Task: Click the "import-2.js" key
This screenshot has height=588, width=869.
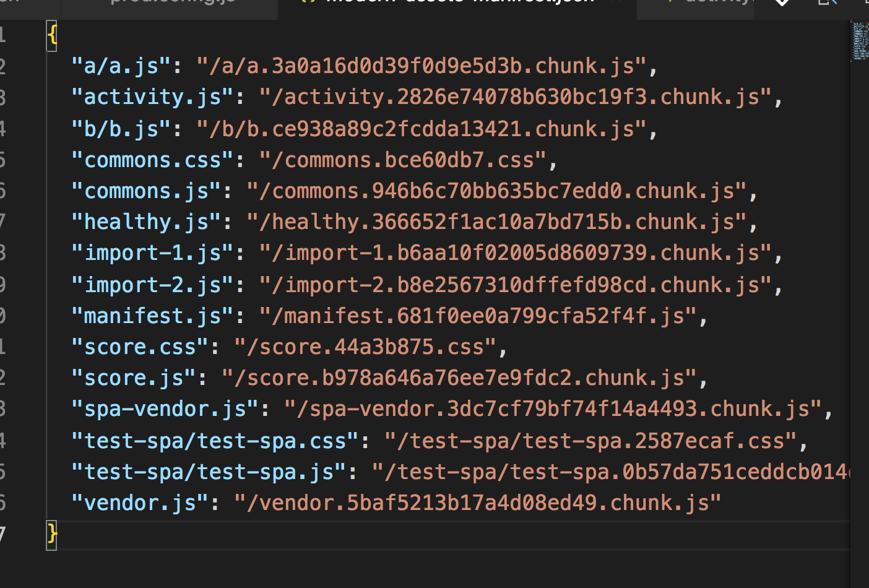Action: point(152,285)
